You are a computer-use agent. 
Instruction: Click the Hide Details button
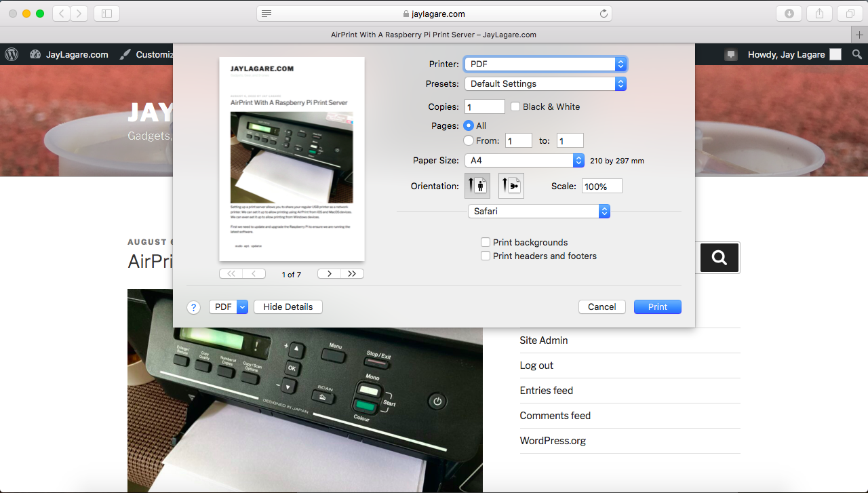[x=288, y=307]
